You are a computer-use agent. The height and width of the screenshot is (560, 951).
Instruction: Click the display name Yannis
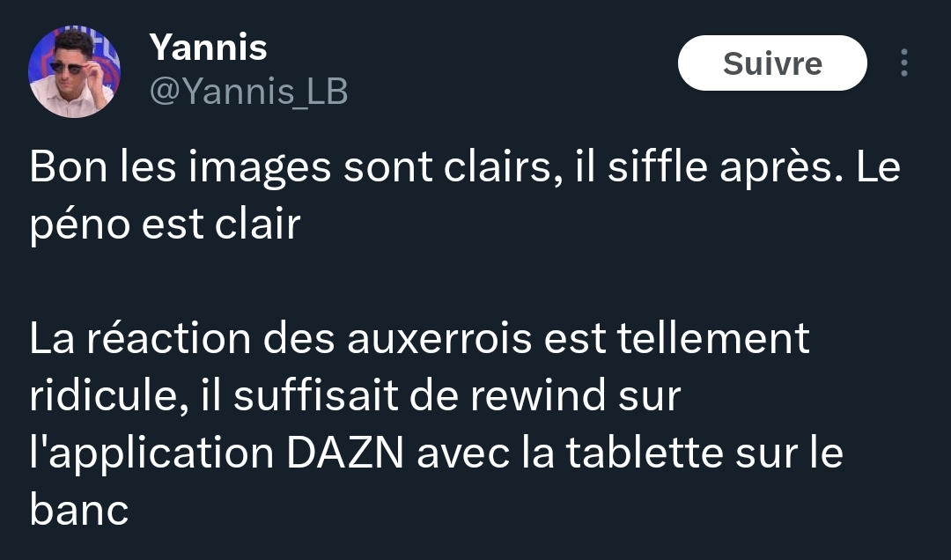[x=208, y=48]
